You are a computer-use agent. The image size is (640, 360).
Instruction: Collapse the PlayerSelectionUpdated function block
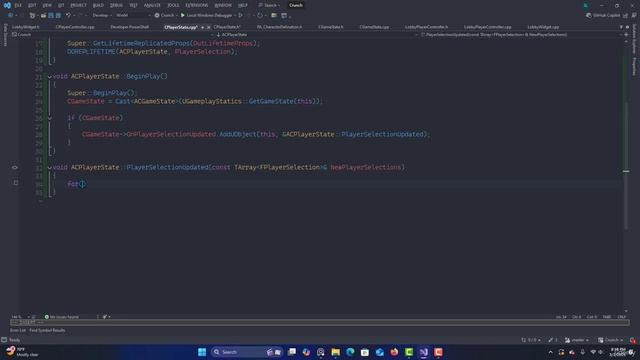(49, 167)
